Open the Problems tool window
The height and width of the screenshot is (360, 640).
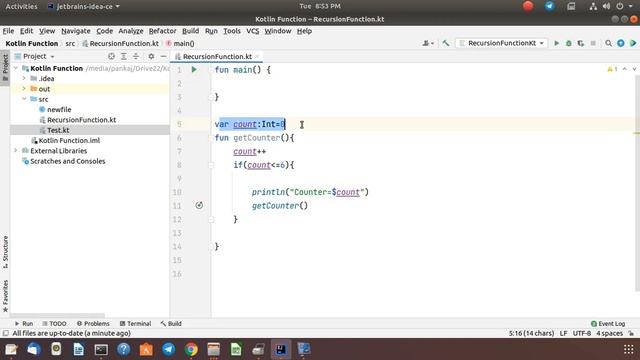pos(93,323)
